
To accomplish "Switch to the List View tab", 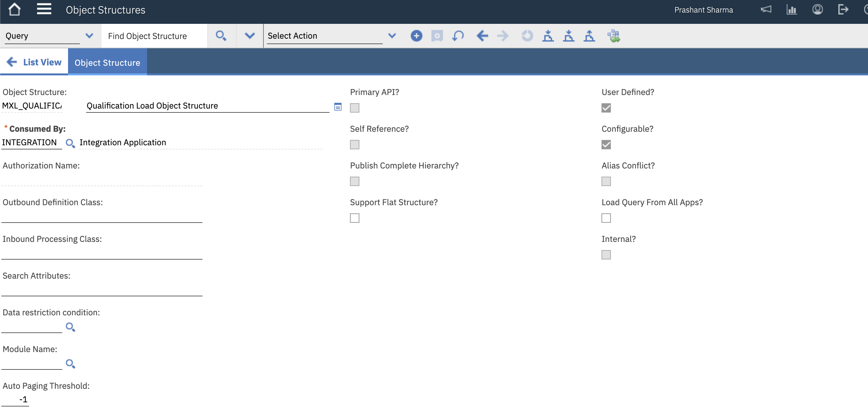I will [35, 62].
